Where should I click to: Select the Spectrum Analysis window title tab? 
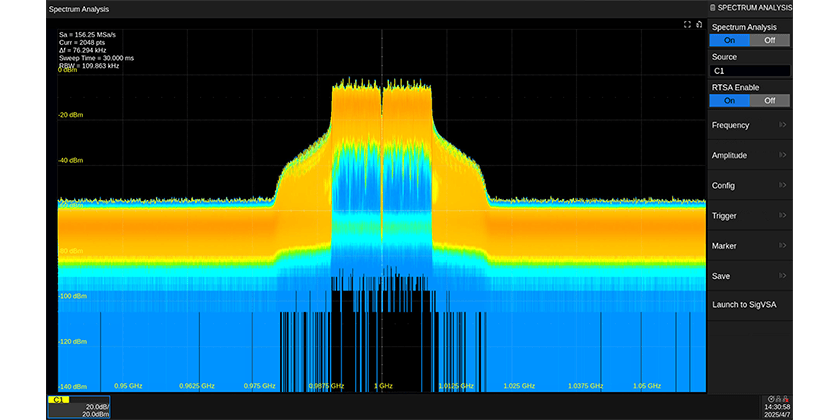[x=79, y=8]
